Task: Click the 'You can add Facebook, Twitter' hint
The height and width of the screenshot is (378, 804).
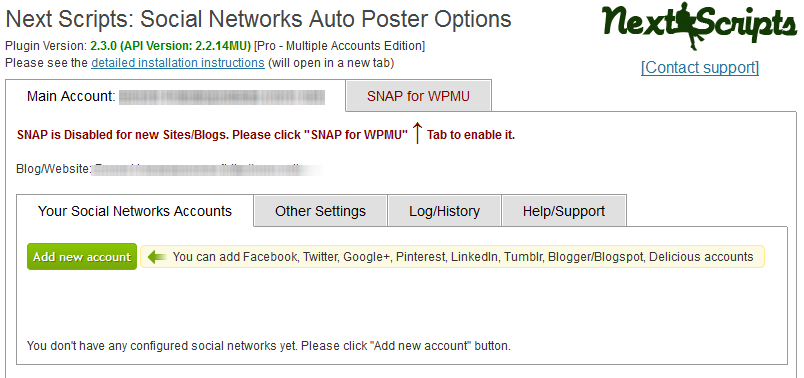Action: click(x=452, y=256)
